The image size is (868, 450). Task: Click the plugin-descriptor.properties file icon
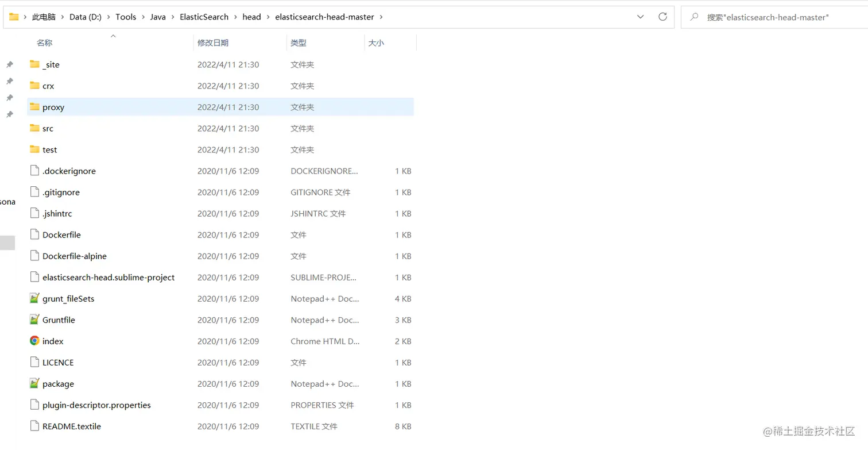click(34, 405)
